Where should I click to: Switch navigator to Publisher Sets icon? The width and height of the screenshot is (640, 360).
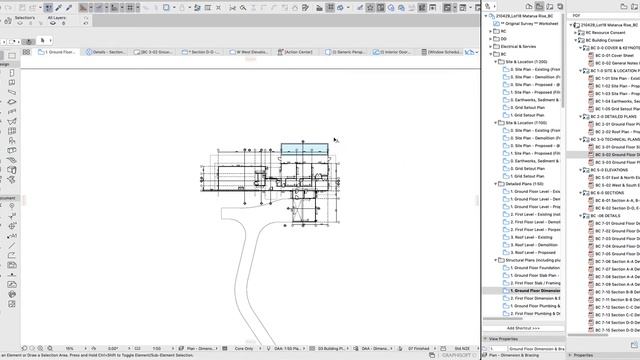click(560, 7)
